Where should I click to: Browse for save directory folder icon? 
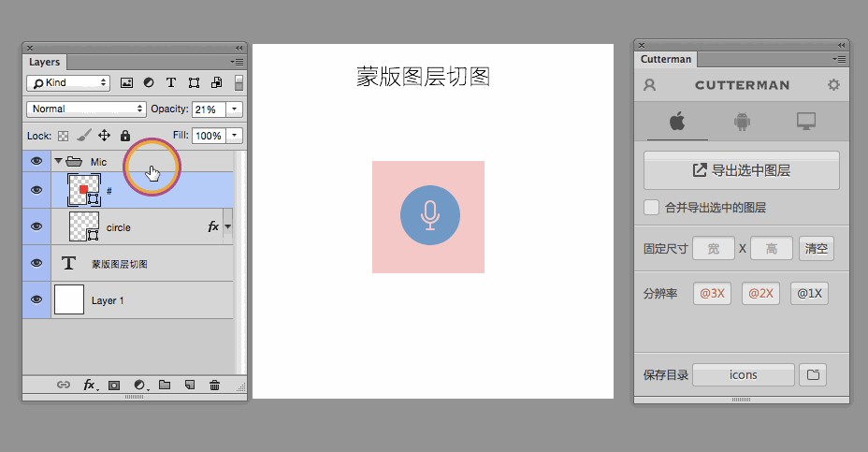click(814, 375)
